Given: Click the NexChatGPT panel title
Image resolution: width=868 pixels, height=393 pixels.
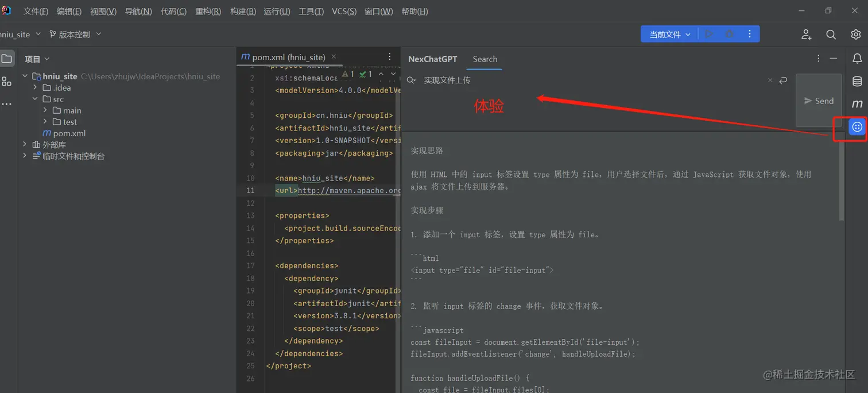Looking at the screenshot, I should (x=433, y=59).
